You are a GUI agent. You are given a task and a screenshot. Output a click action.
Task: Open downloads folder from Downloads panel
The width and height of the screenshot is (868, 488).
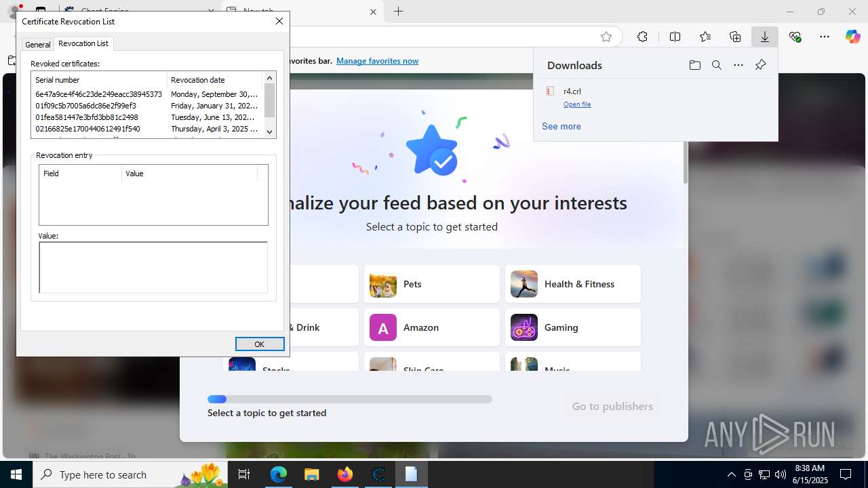694,65
